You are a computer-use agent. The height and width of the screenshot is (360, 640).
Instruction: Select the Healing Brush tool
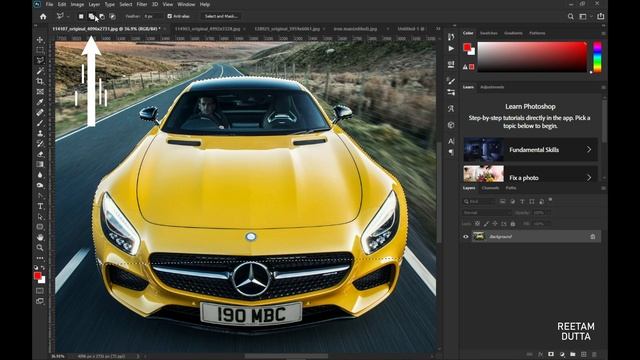point(40,113)
